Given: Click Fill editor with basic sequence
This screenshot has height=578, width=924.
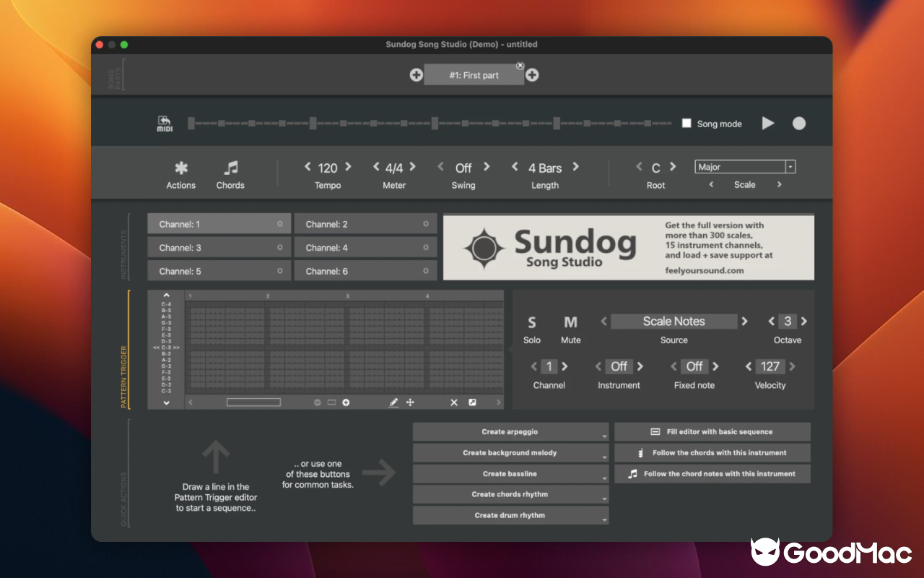Looking at the screenshot, I should (x=712, y=431).
